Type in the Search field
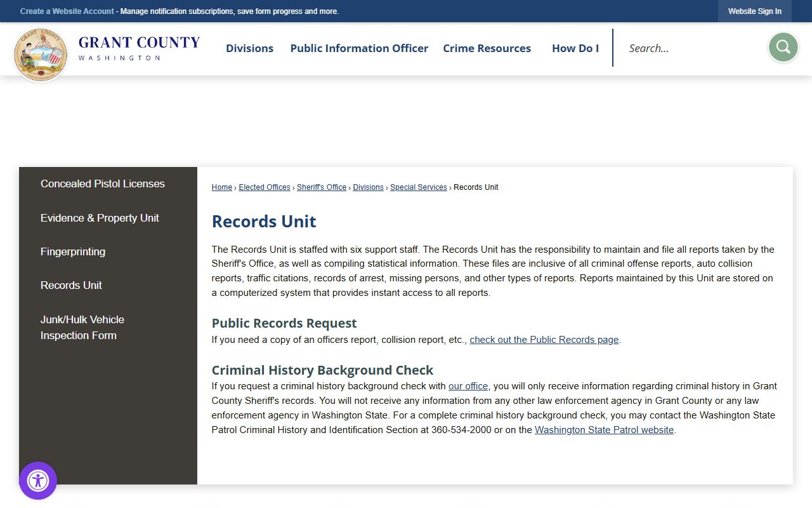 point(691,48)
